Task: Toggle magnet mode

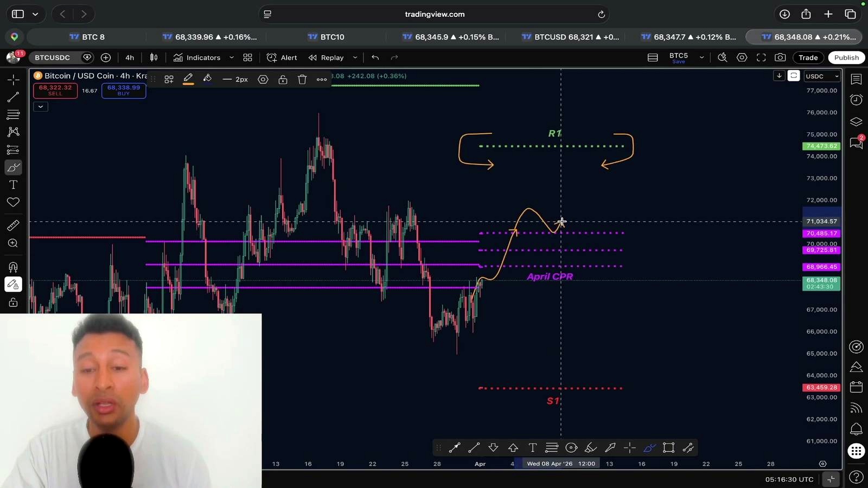Action: pyautogui.click(x=13, y=267)
